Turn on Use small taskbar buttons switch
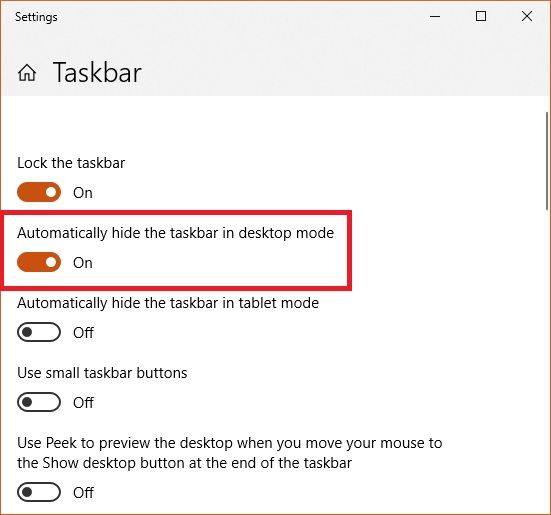Image resolution: width=551 pixels, height=515 pixels. (x=39, y=402)
